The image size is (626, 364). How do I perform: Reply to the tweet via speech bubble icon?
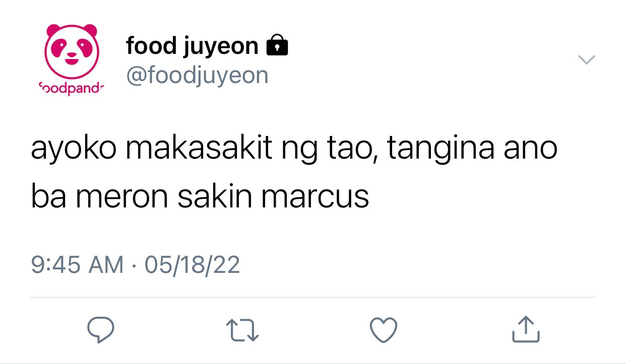101,330
